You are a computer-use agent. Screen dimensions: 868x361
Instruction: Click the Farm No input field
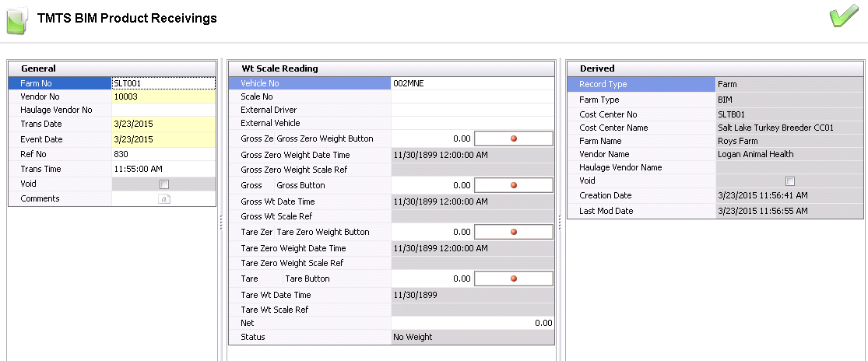(163, 83)
